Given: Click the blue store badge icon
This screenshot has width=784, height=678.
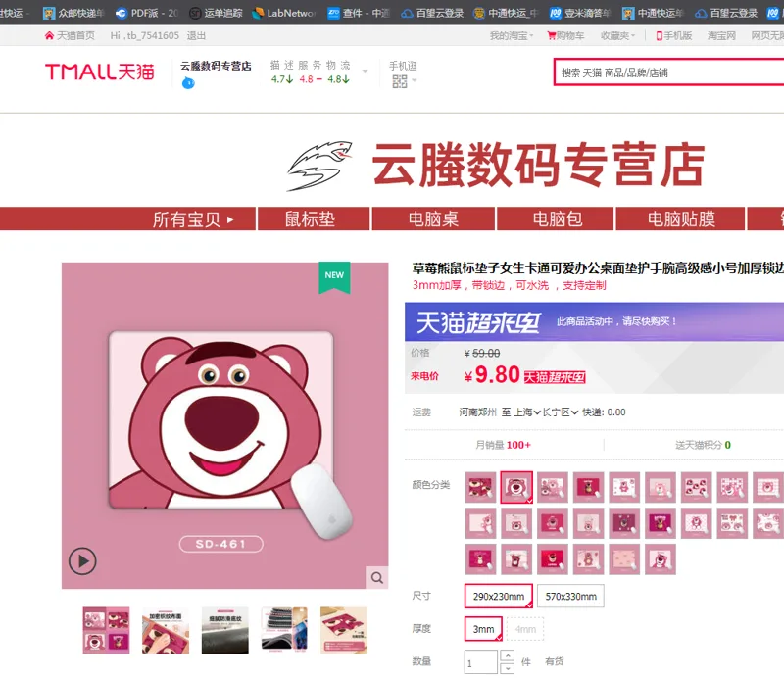Looking at the screenshot, I should tap(188, 83).
